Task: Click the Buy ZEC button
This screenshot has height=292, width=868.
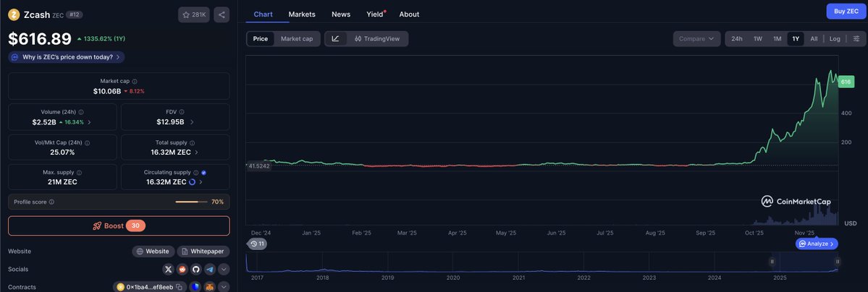Action: (x=846, y=11)
